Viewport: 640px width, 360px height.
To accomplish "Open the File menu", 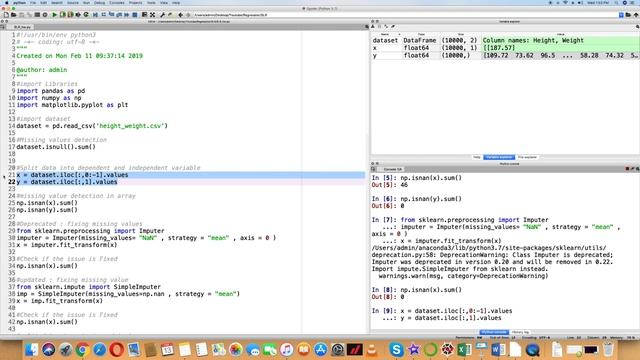I will 33,3.
